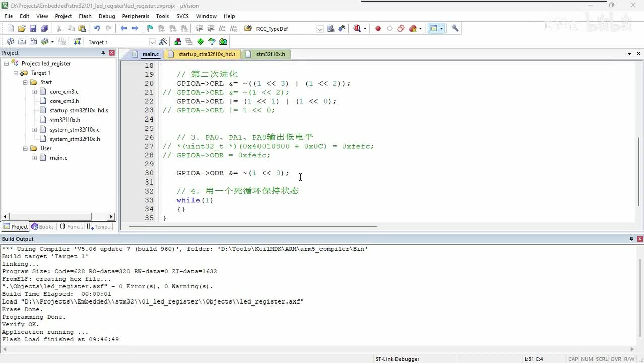Click the New file icon
Viewport: 644px width, 363px height.
coord(10,29)
